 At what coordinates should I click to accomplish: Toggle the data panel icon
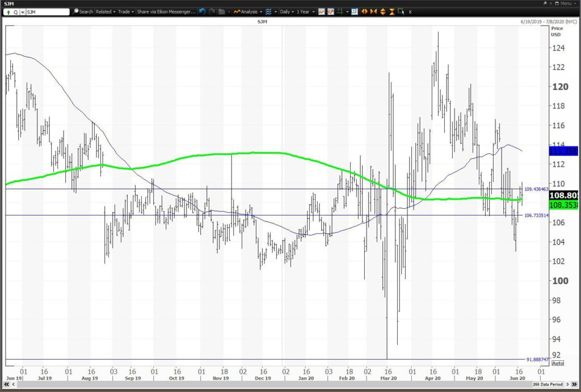coord(355,12)
